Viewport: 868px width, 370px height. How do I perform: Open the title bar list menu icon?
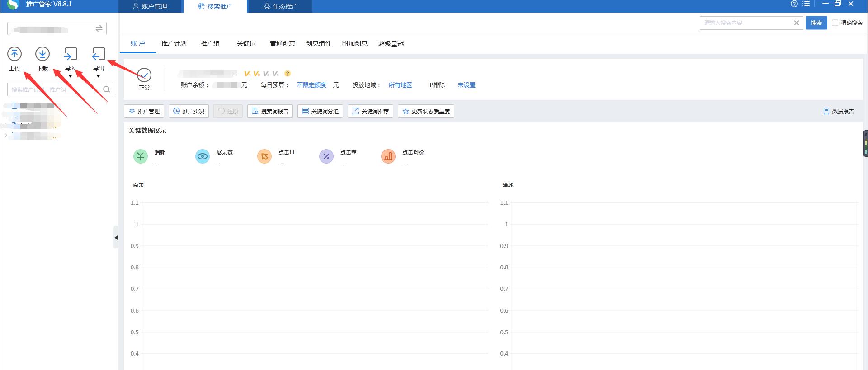(806, 4)
